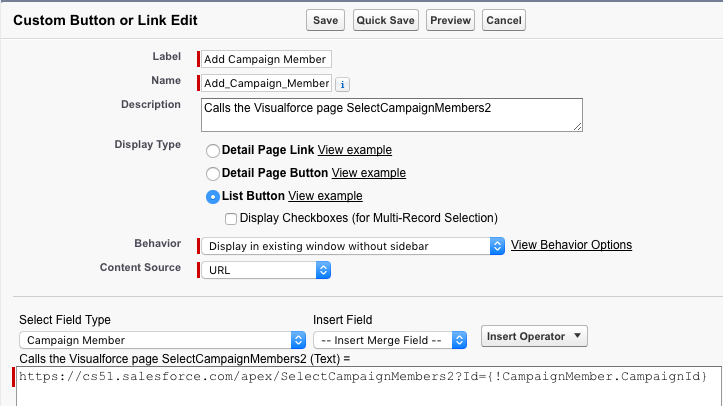Click the Insert Operator button
Viewport: 723px width, 406px height.
point(534,336)
